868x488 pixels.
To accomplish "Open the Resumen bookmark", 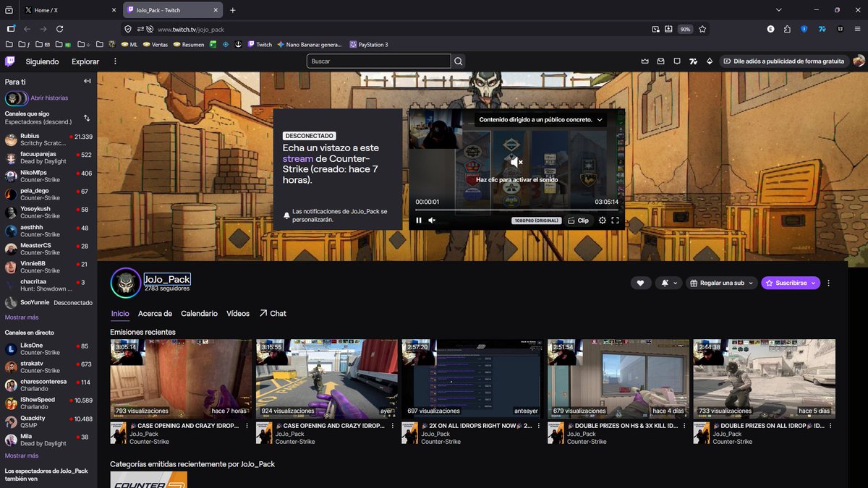I will point(188,45).
